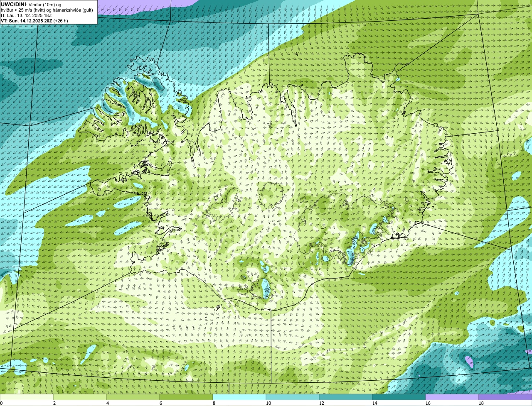Select the teal 12–14 scale segment
This screenshot has height=406, width=532.
click(346, 397)
